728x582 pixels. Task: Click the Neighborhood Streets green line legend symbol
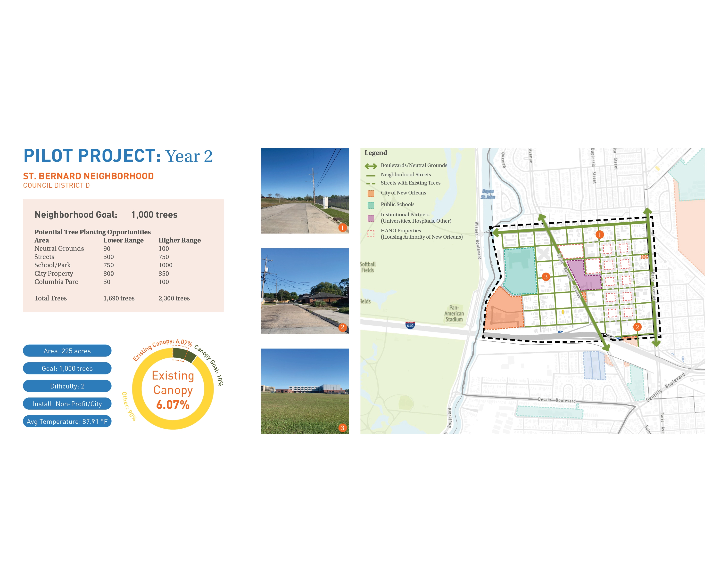371,175
